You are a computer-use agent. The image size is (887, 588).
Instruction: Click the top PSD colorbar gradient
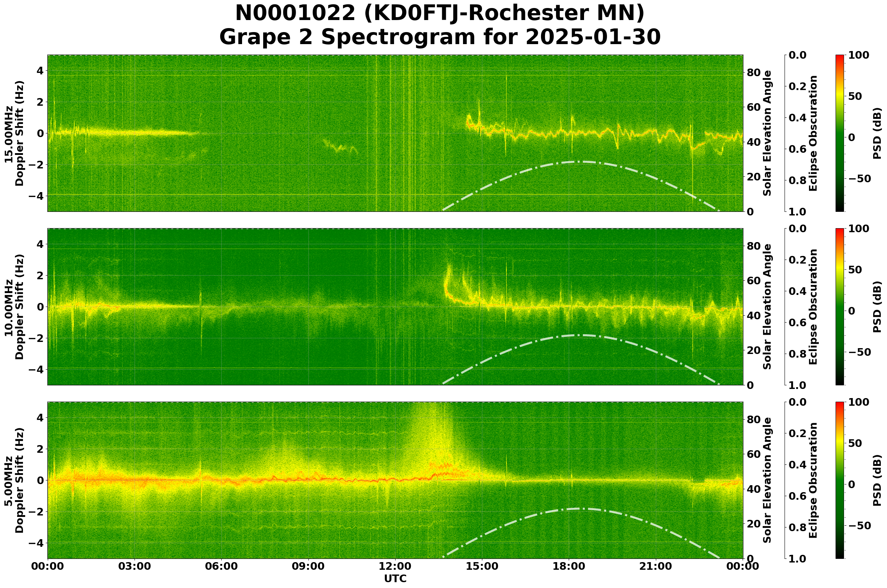point(840,133)
